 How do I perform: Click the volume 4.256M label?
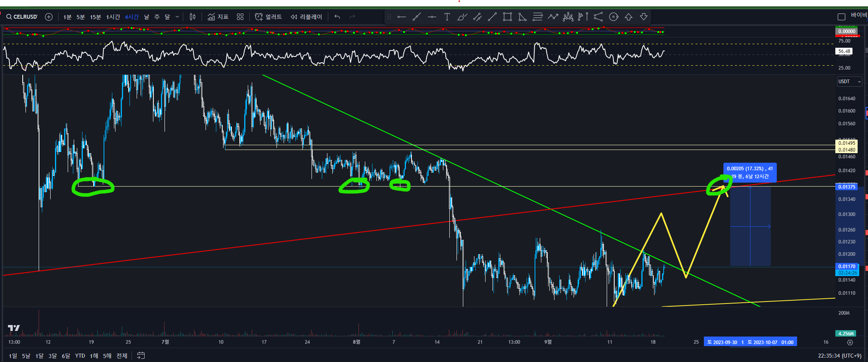846,334
